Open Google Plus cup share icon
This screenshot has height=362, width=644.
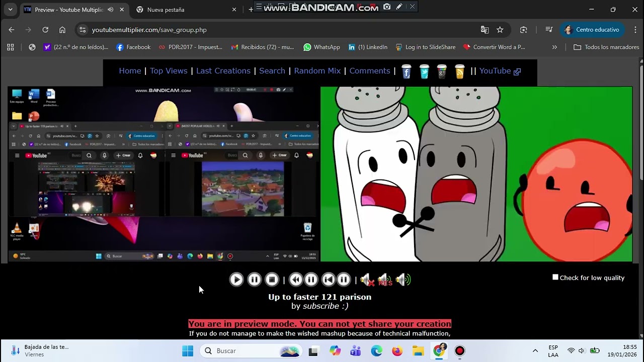pos(442,71)
